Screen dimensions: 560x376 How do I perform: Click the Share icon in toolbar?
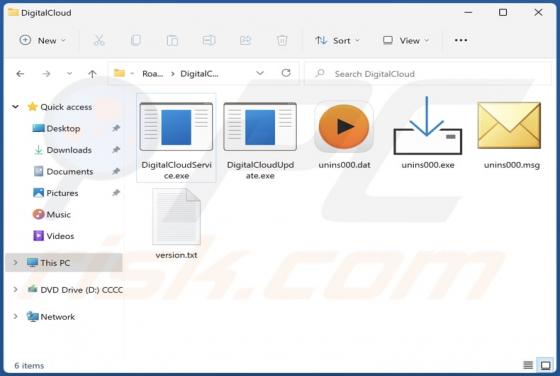245,40
